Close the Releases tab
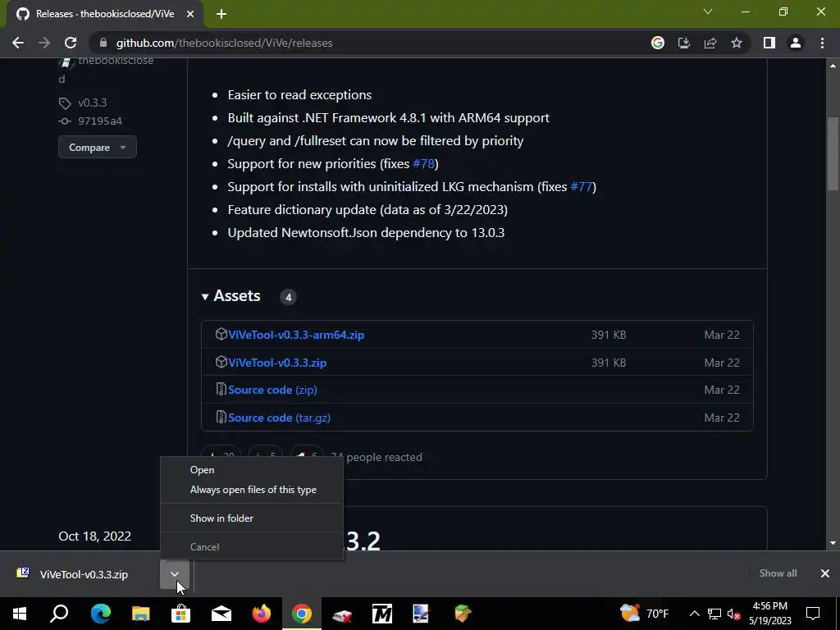The image size is (840, 630). [x=190, y=14]
